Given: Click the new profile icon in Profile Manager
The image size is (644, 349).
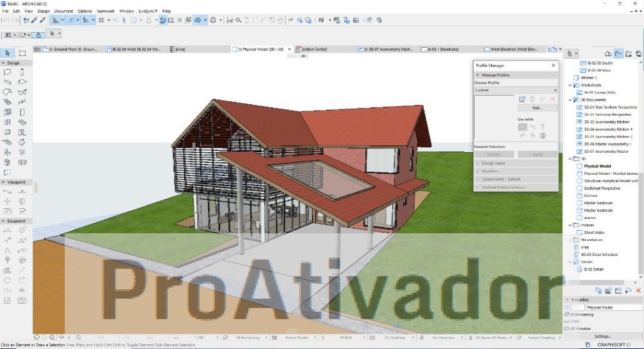Looking at the screenshot, I should (x=522, y=99).
